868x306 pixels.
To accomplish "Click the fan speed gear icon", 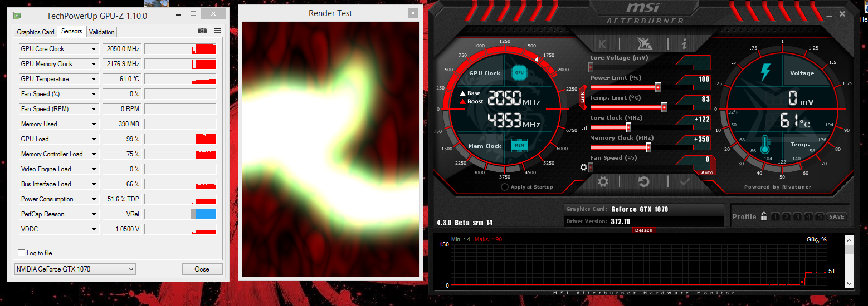I will pos(584,167).
